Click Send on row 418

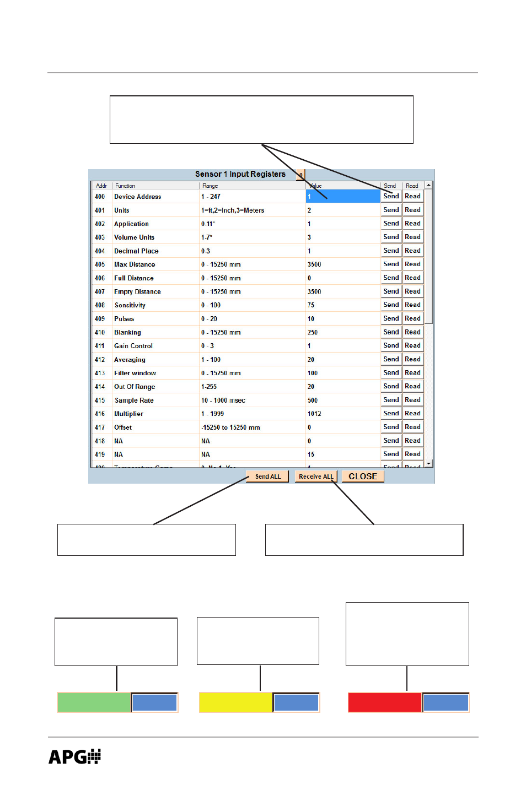tap(391, 441)
